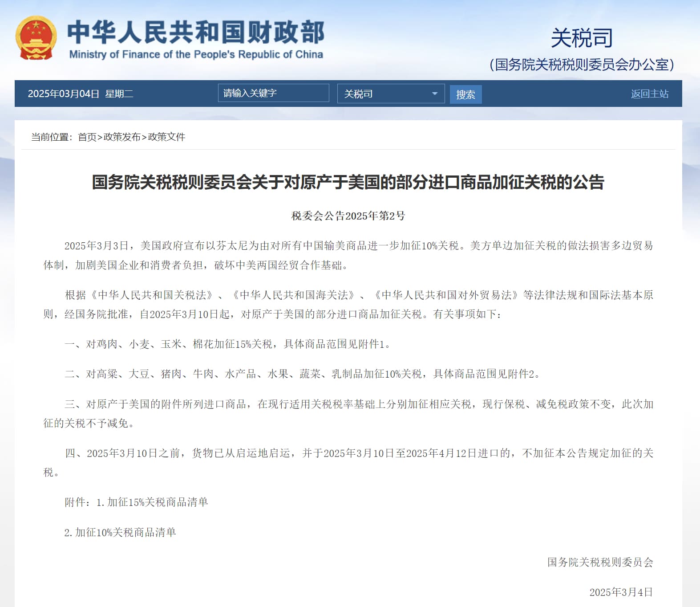
Task: Click the 关税司 department heading
Action: (582, 38)
